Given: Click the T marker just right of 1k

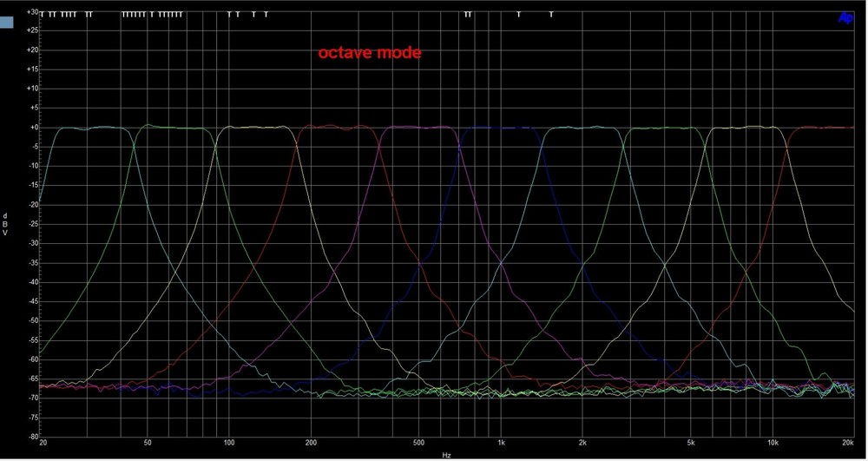Looking at the screenshot, I should click(519, 15).
